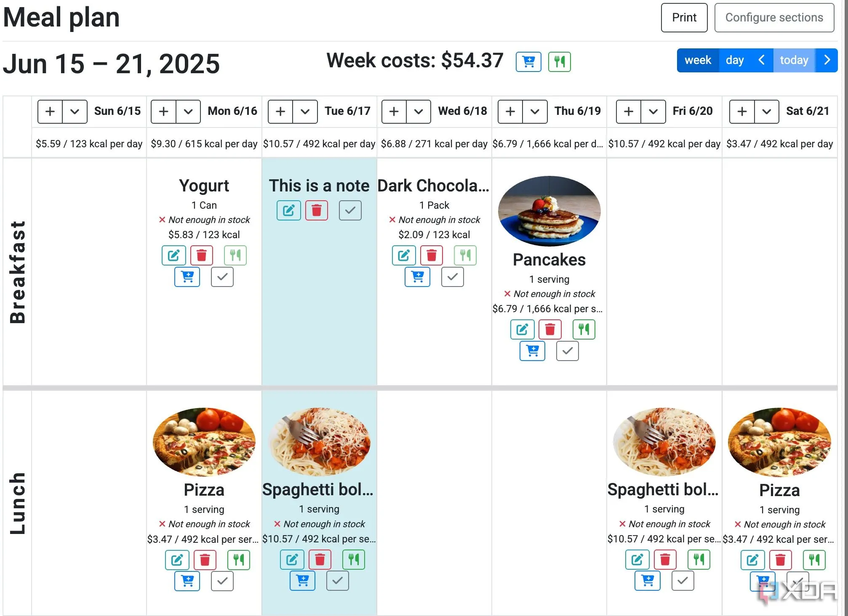This screenshot has width=848, height=616.
Task: Consume the Pancakes recipe ingredients
Action: 584,329
